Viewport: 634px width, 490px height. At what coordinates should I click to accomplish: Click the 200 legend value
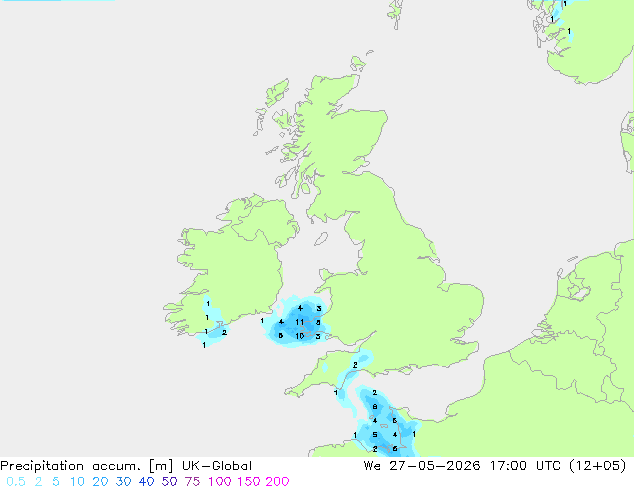pos(277,482)
